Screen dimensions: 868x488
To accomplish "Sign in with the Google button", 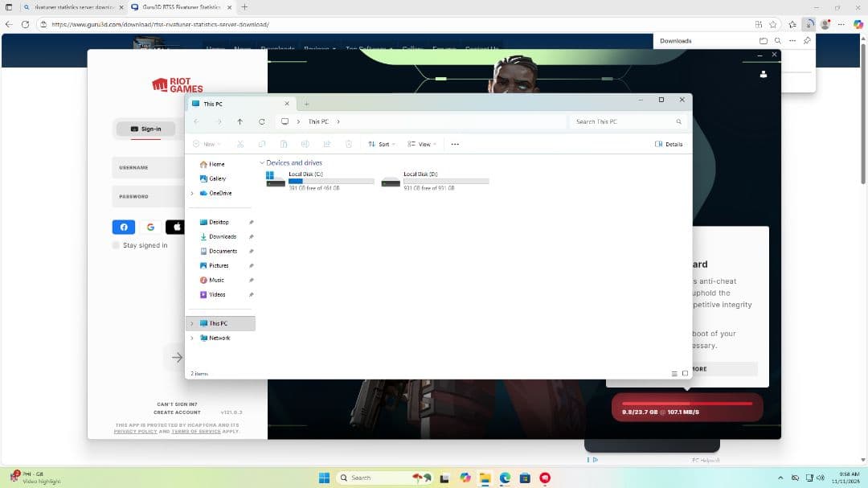I will coord(150,227).
